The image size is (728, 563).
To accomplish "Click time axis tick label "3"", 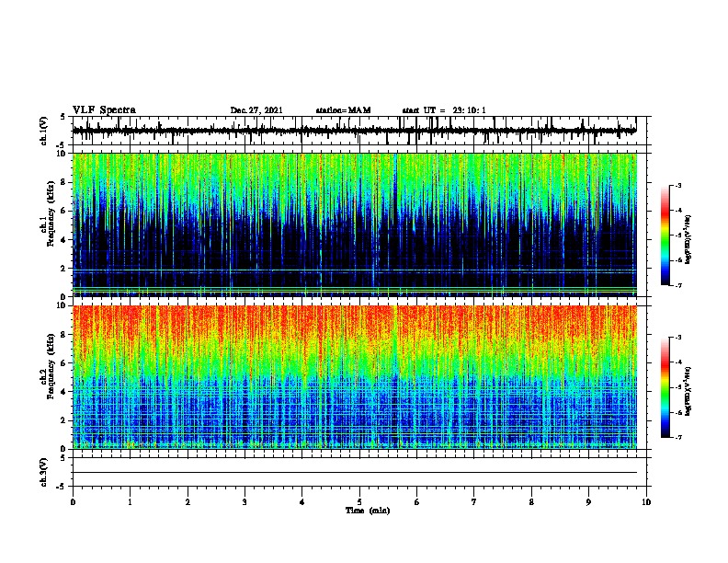I will point(245,502).
